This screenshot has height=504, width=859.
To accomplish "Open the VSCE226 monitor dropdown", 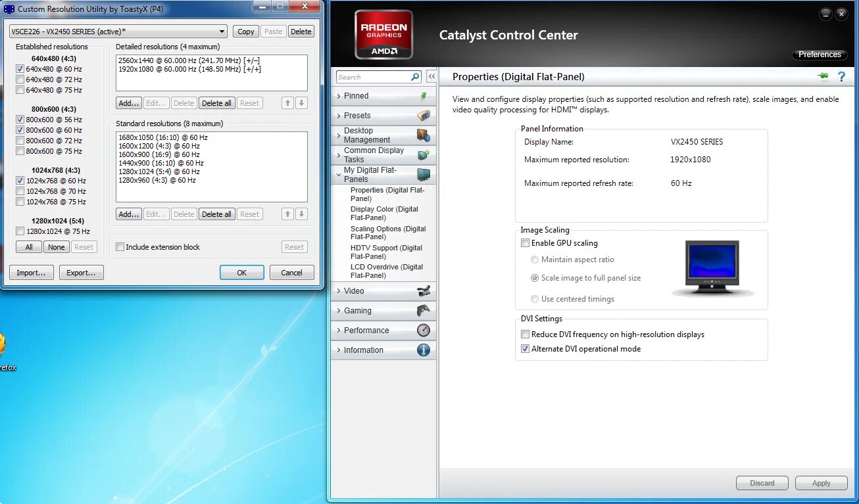I will tap(118, 32).
